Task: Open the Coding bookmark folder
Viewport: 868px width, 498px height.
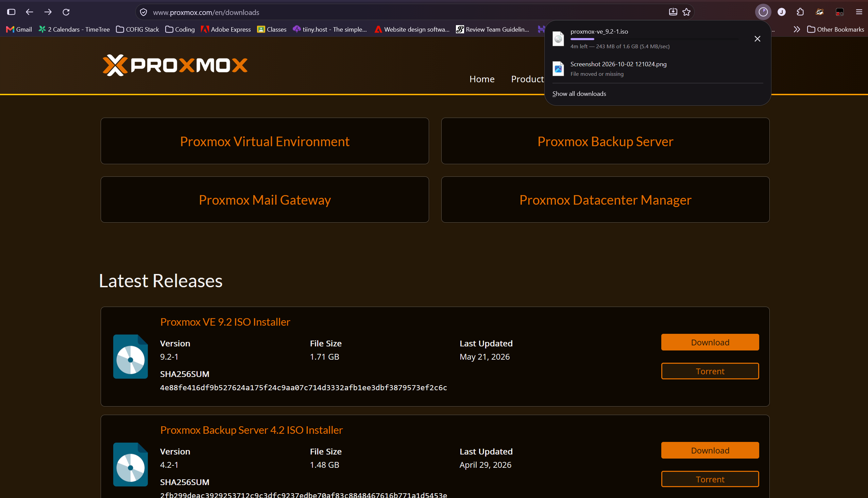Action: pos(180,30)
